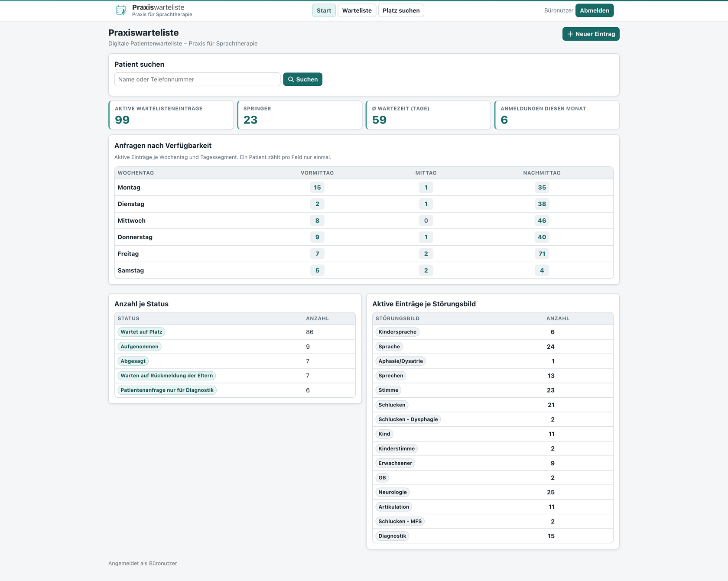Click Montag Vormittag count 15
728x581 pixels.
317,188
